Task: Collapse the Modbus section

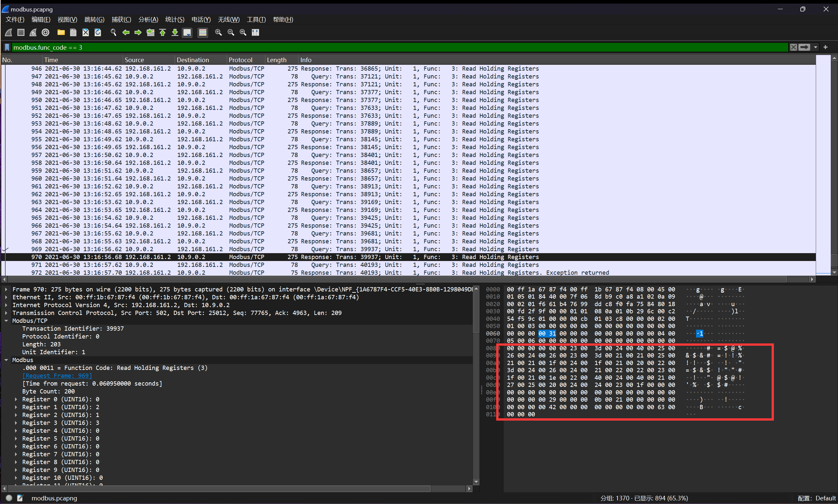Action: (x=6, y=360)
